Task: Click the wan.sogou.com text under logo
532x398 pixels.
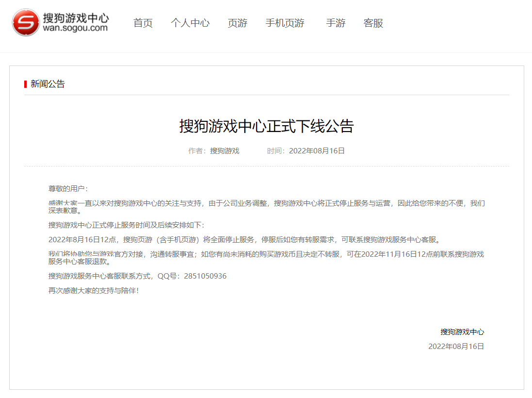Action: 75,28
